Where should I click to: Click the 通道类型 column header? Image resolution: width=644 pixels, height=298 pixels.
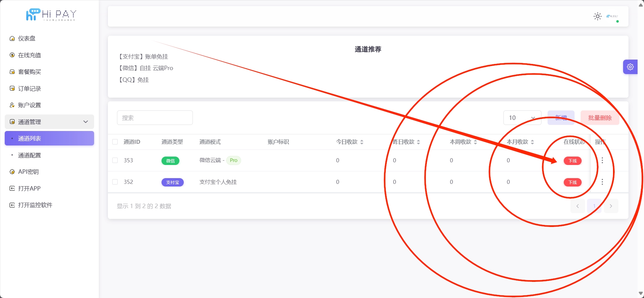coord(172,142)
